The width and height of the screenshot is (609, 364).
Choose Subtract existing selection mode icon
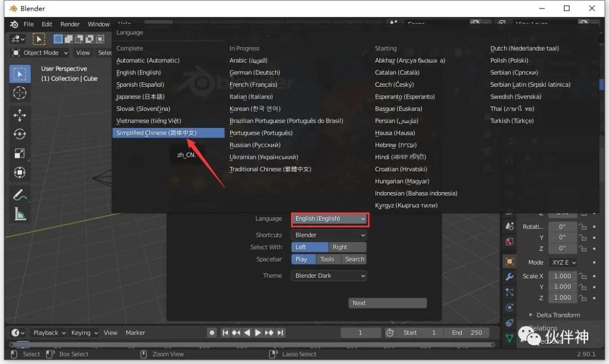pos(79,39)
